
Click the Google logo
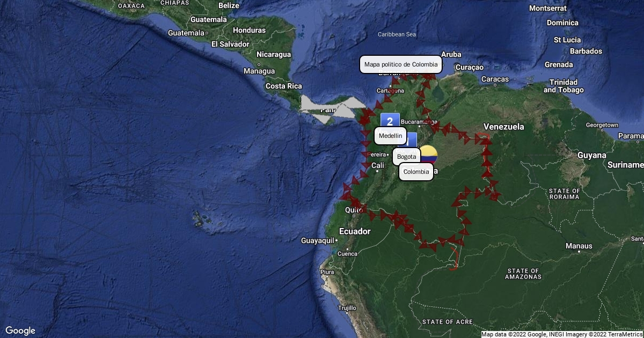(x=20, y=330)
